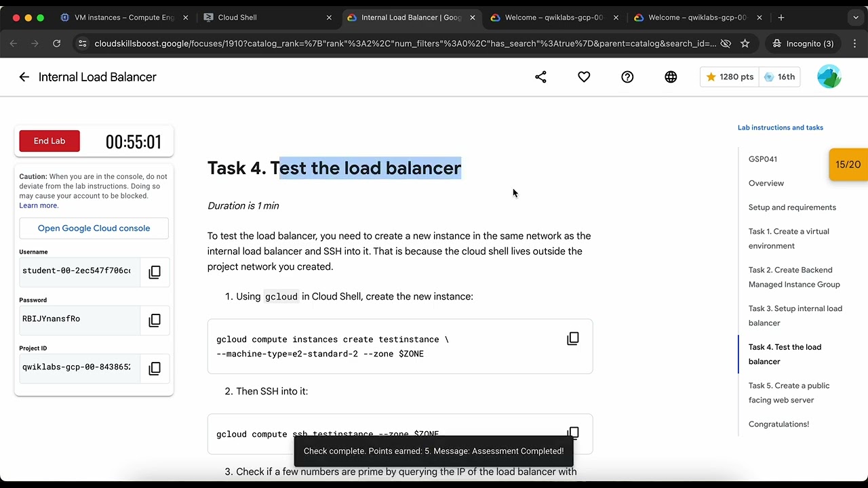
Task: Jump to Overview in the lab outline
Action: click(x=766, y=184)
